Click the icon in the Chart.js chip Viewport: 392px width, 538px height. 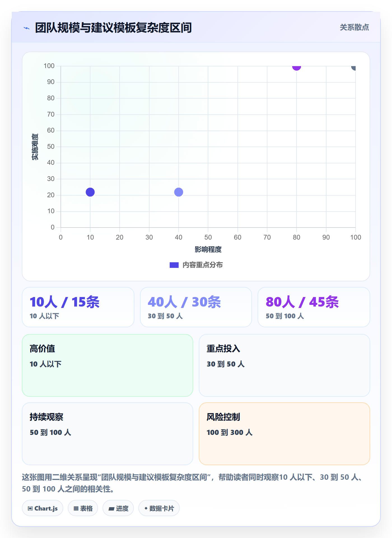coord(30,509)
